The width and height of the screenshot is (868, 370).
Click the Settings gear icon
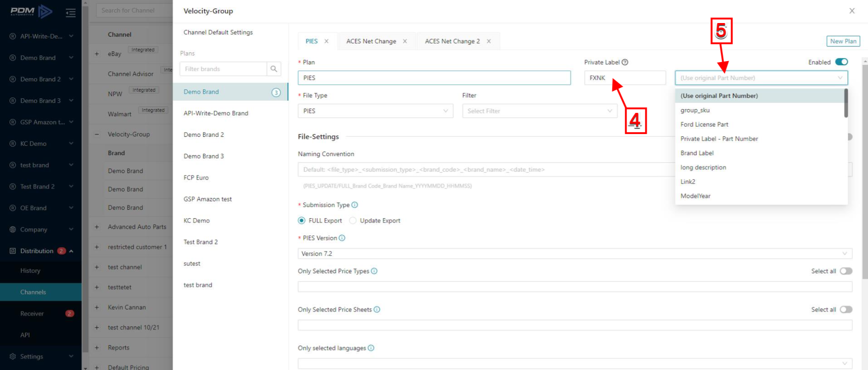click(x=13, y=356)
